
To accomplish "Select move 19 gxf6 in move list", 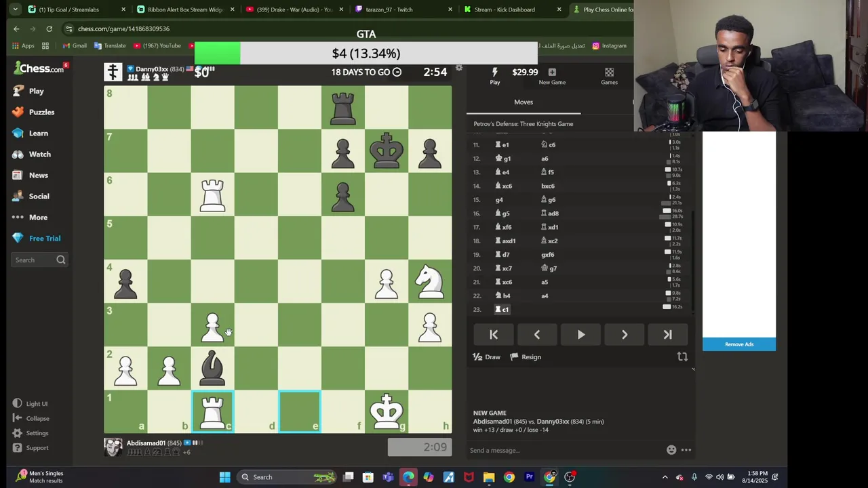I will coord(547,254).
